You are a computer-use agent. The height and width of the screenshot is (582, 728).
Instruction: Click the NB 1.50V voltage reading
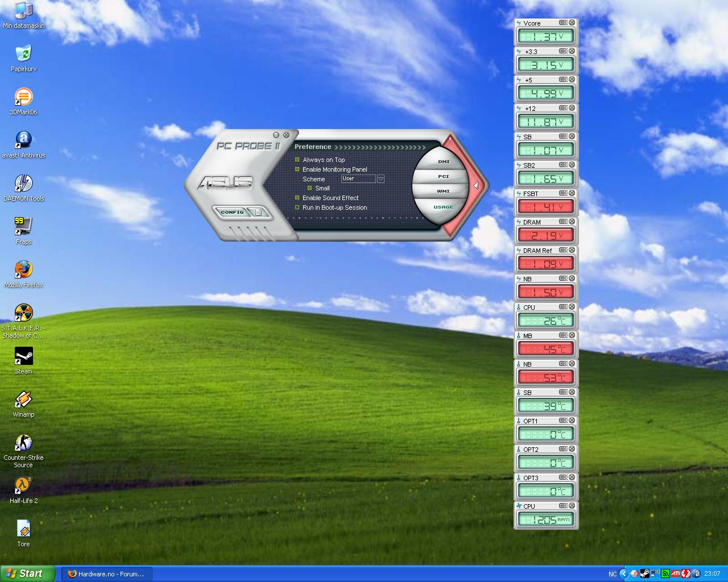coord(545,292)
